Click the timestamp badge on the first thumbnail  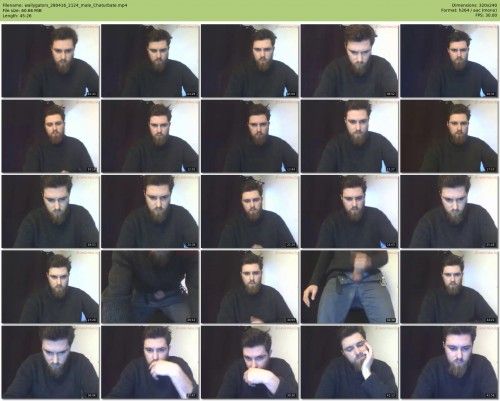click(91, 94)
